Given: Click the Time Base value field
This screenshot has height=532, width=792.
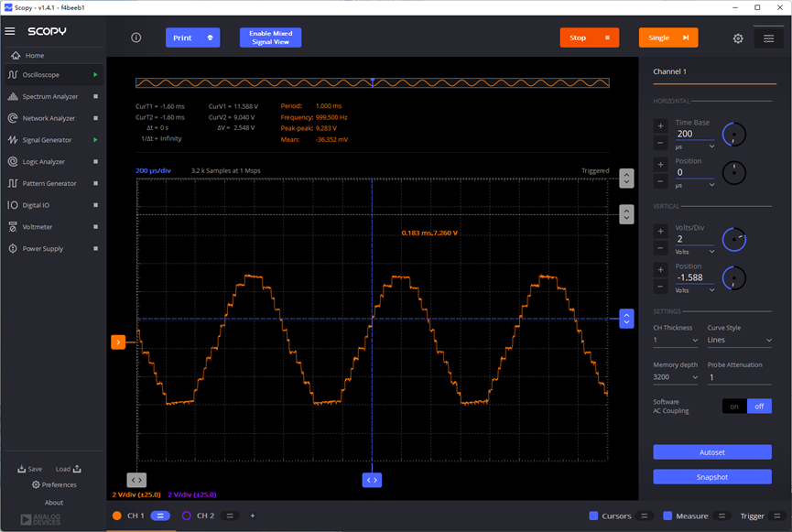Looking at the screenshot, I should click(x=695, y=134).
